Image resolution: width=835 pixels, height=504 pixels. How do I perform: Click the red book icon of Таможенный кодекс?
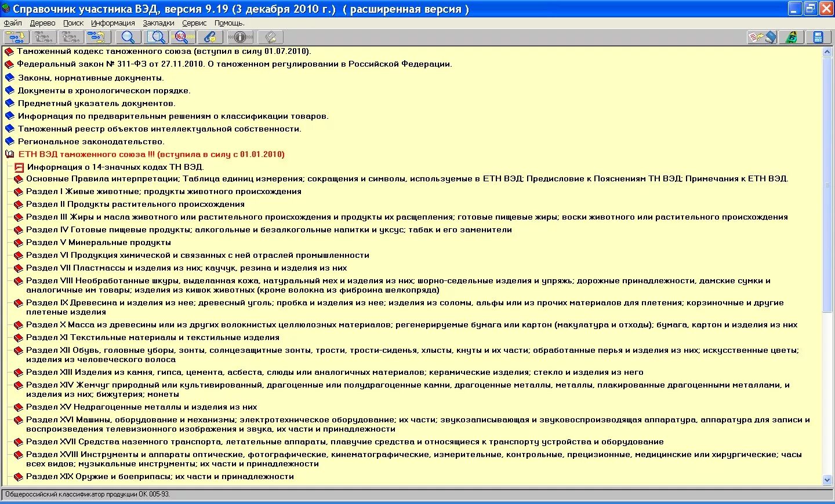(x=9, y=52)
